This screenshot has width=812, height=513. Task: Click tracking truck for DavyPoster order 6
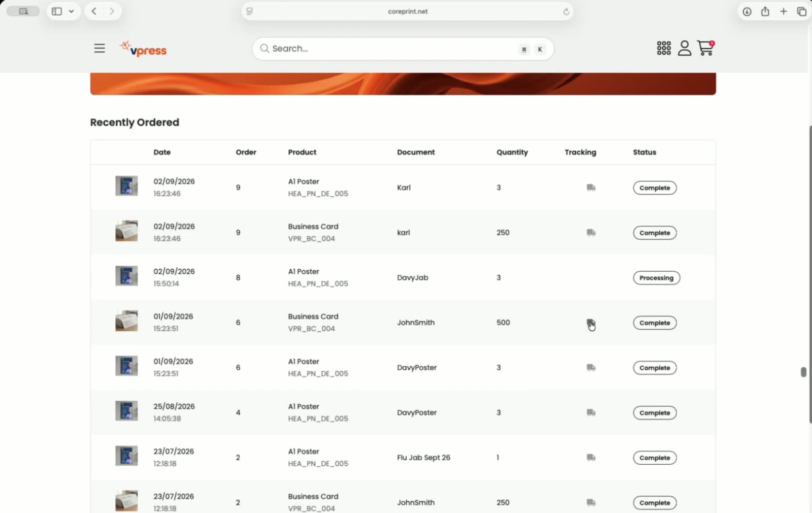point(591,368)
